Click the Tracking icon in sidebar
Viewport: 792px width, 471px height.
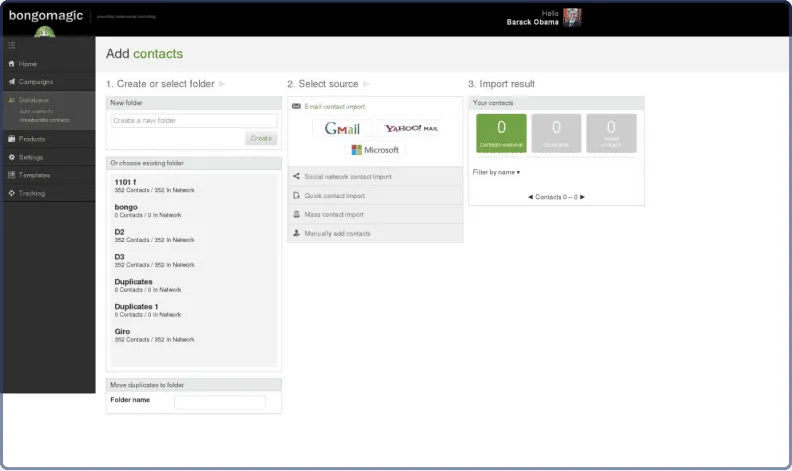(x=12, y=193)
